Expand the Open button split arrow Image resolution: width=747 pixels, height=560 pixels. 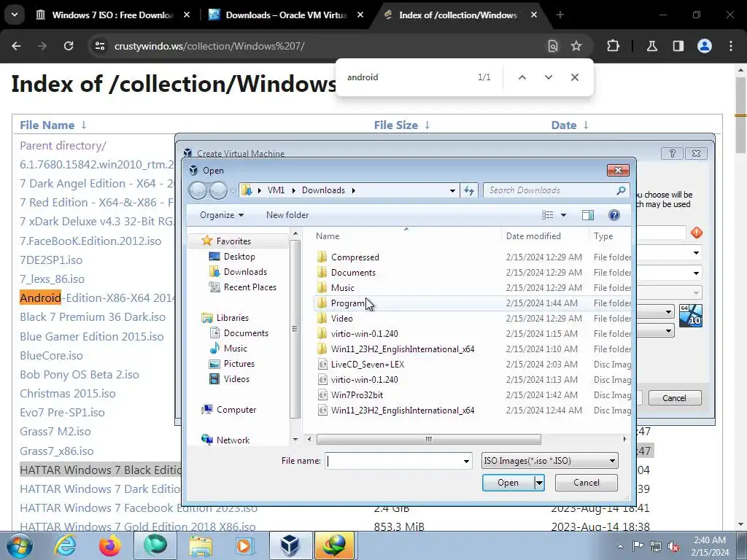[x=539, y=483]
